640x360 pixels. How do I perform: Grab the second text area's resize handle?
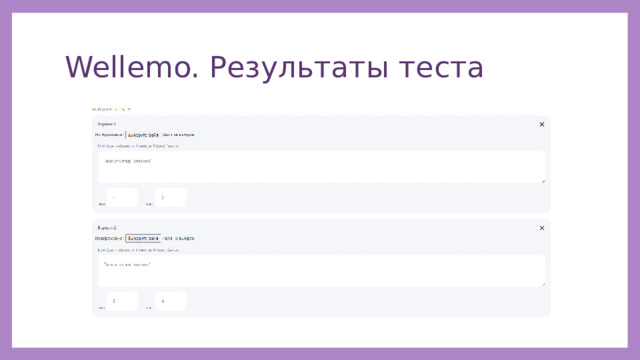tap(543, 284)
